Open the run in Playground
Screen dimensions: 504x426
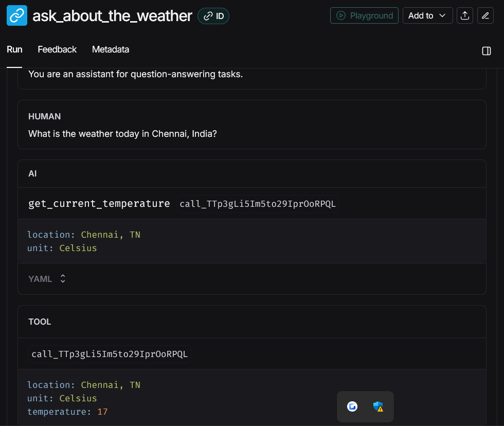coord(364,15)
